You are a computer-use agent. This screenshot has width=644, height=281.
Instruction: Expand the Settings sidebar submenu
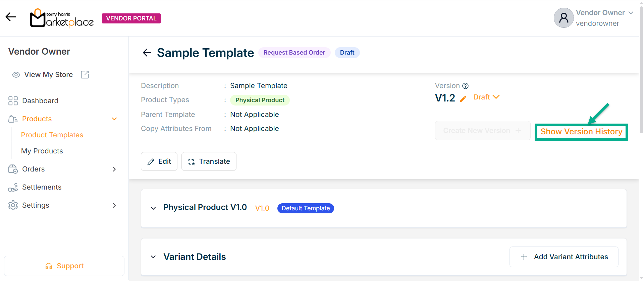pyautogui.click(x=114, y=205)
